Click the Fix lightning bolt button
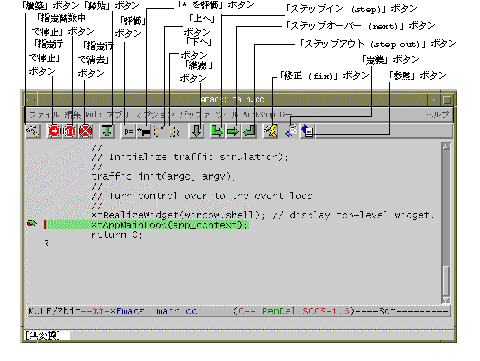Viewport: 480px width, 361px height. pos(270,131)
